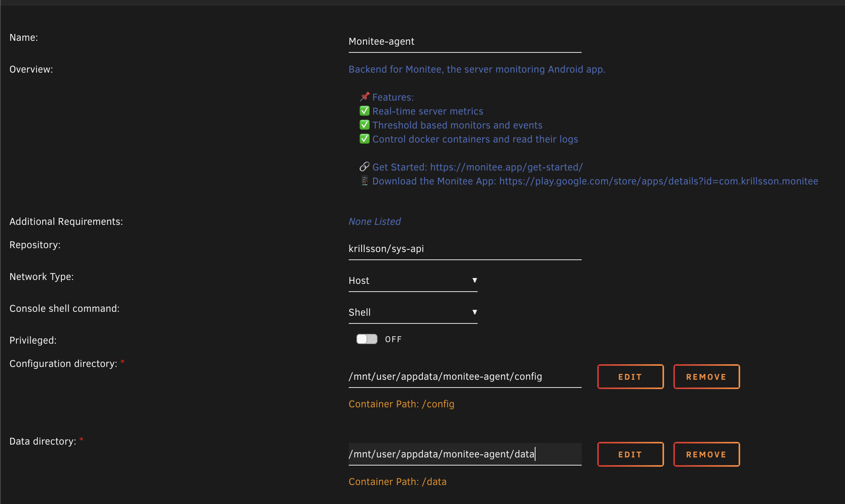Screen dimensions: 845x504
Task: Click the 'Configuration directory:' label
Action: click(x=63, y=364)
